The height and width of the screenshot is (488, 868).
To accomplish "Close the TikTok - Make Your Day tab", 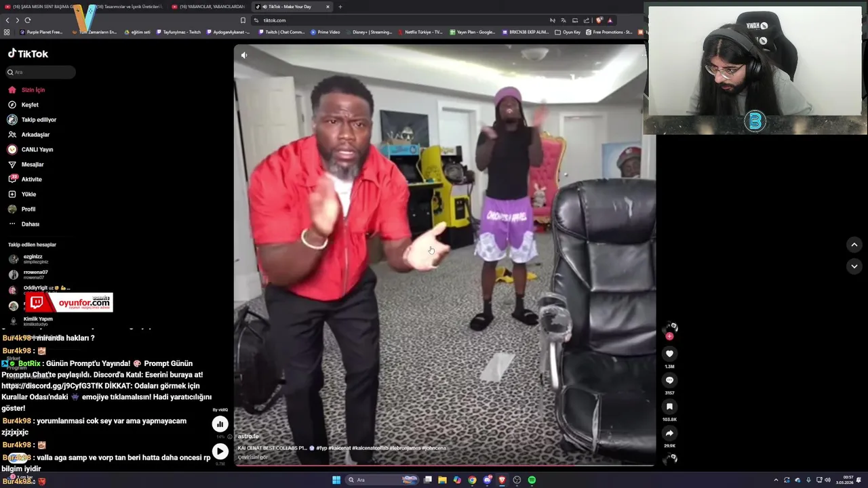I will coord(328,7).
